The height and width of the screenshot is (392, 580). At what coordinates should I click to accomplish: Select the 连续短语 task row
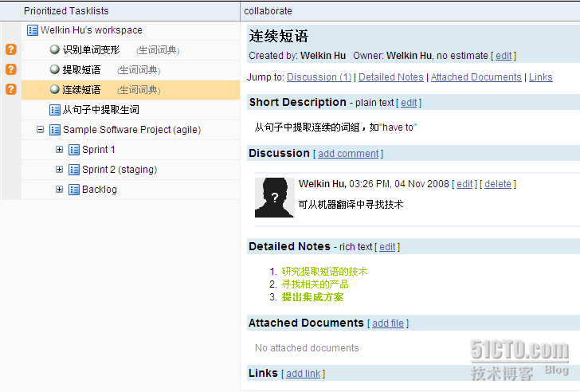click(131, 90)
